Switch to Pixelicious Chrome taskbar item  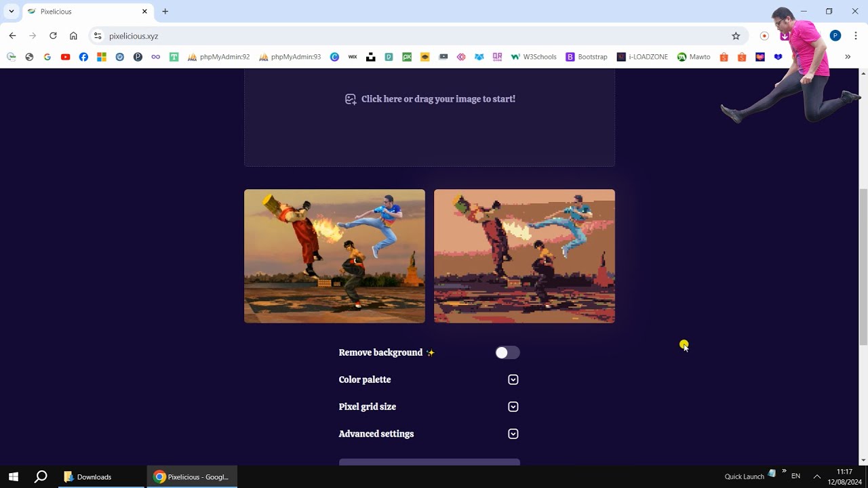pyautogui.click(x=192, y=476)
